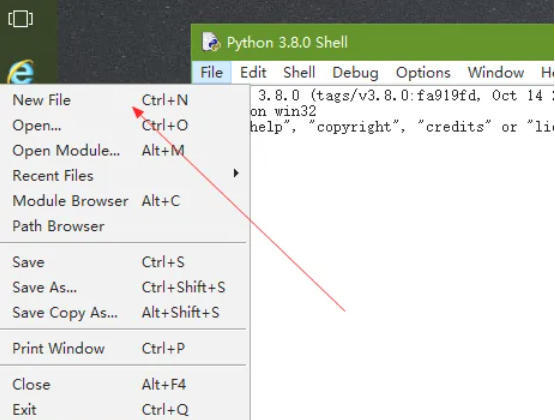Click the Python IDLE icon in title bar

coord(211,42)
